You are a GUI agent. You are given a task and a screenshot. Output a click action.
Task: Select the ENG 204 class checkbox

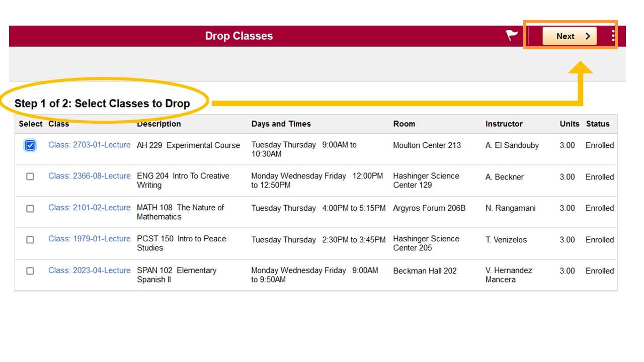pos(30,176)
